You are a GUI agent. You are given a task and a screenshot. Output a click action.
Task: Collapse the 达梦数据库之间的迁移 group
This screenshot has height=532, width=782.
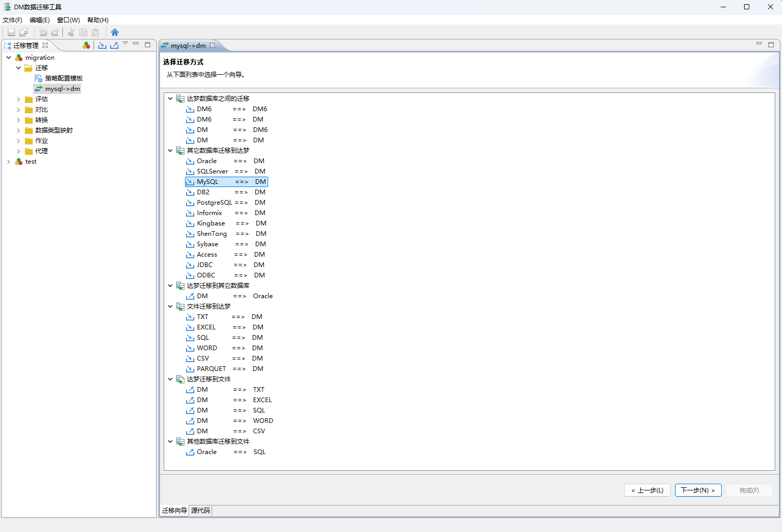click(170, 98)
